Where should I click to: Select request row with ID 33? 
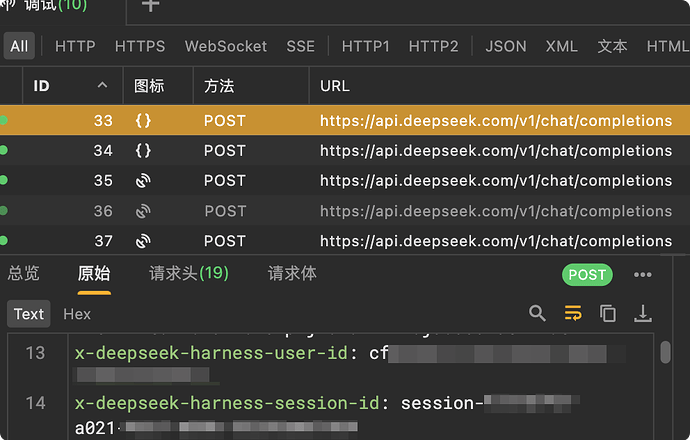tap(345, 120)
